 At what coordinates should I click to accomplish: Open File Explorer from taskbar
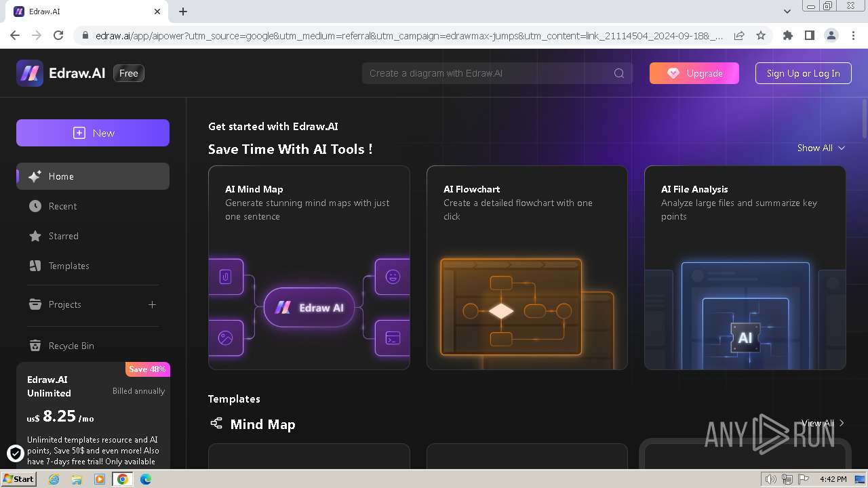(x=77, y=479)
